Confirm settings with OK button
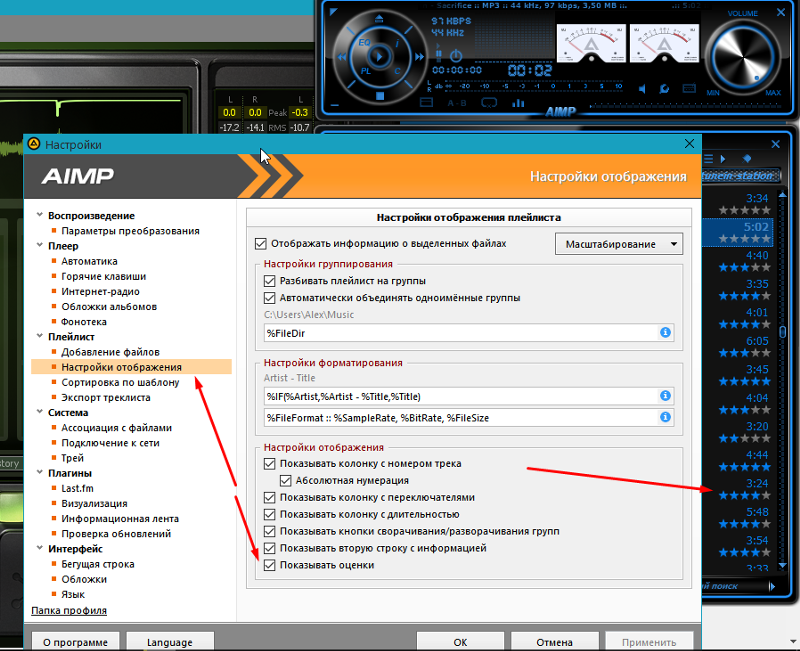This screenshot has width=800, height=651. (460, 642)
